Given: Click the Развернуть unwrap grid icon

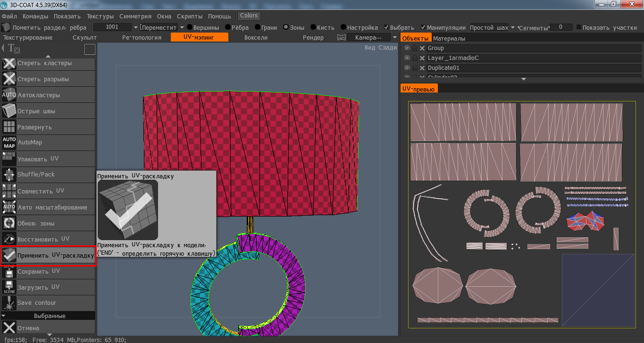Looking at the screenshot, I should (x=9, y=127).
